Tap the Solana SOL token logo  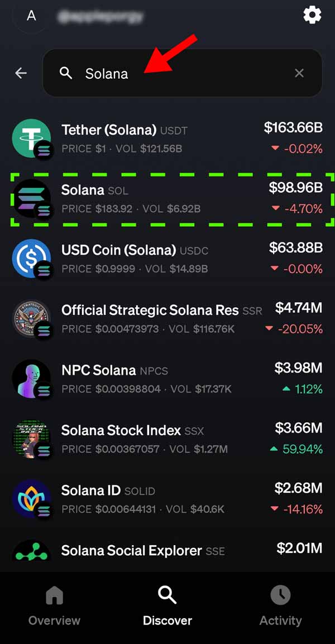click(32, 199)
